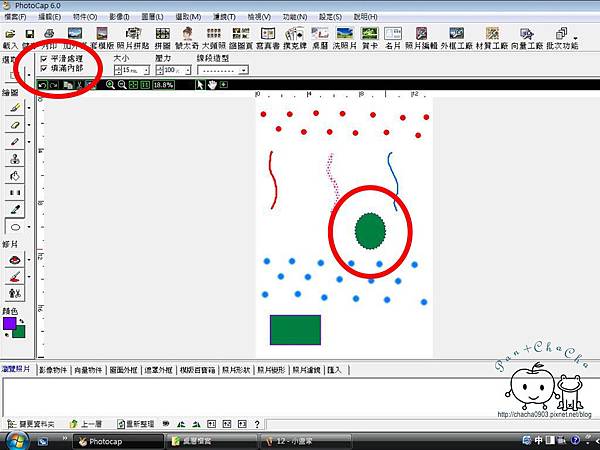This screenshot has width=600, height=450.
Task: Open the 大小 size value dropdown arrow
Action: (x=146, y=70)
